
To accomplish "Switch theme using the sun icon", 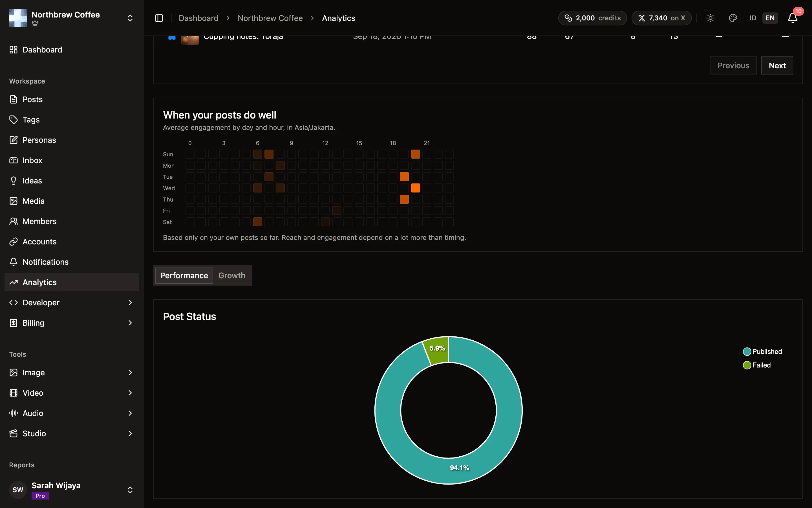I will coord(710,18).
